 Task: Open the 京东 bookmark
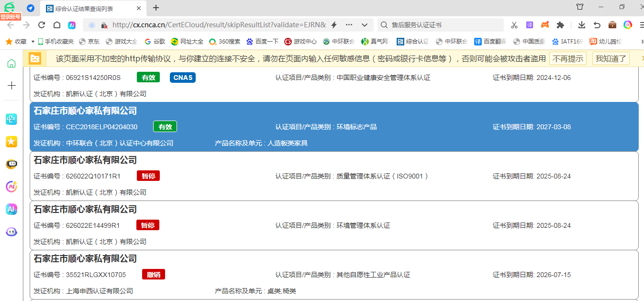click(89, 42)
